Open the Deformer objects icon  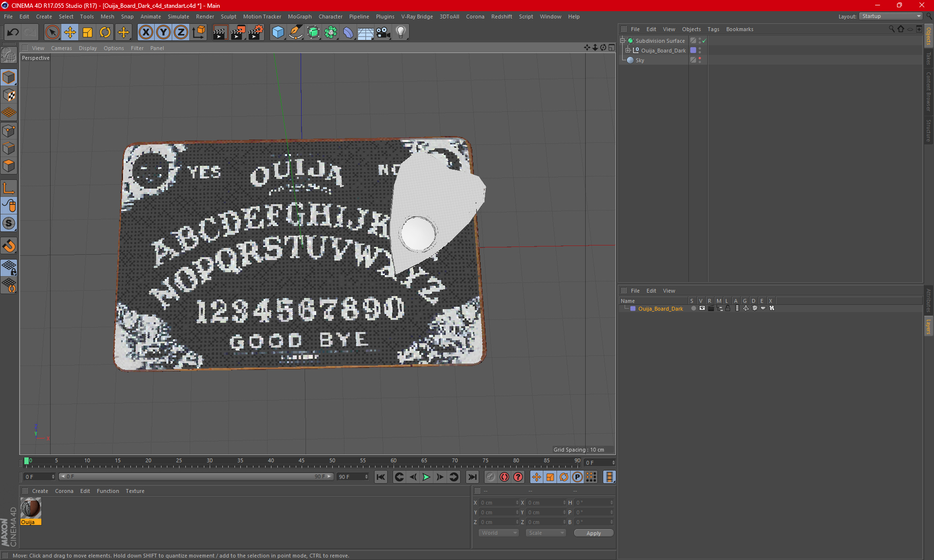click(348, 33)
